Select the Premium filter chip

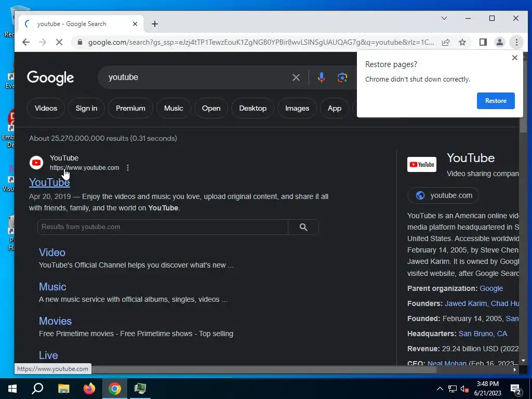[x=130, y=108]
